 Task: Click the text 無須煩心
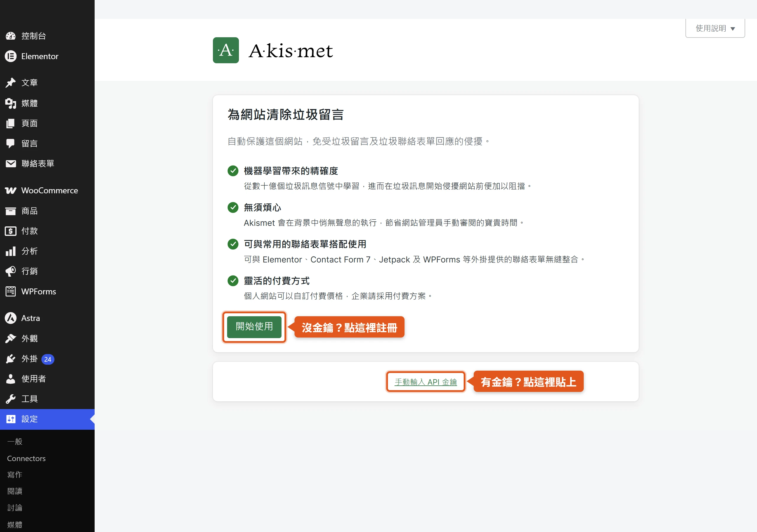263,207
